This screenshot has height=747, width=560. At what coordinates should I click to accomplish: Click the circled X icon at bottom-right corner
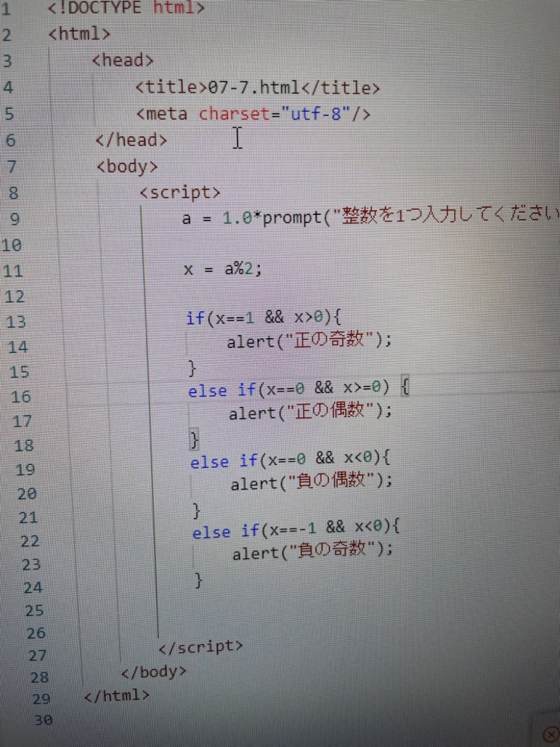pyautogui.click(x=550, y=734)
